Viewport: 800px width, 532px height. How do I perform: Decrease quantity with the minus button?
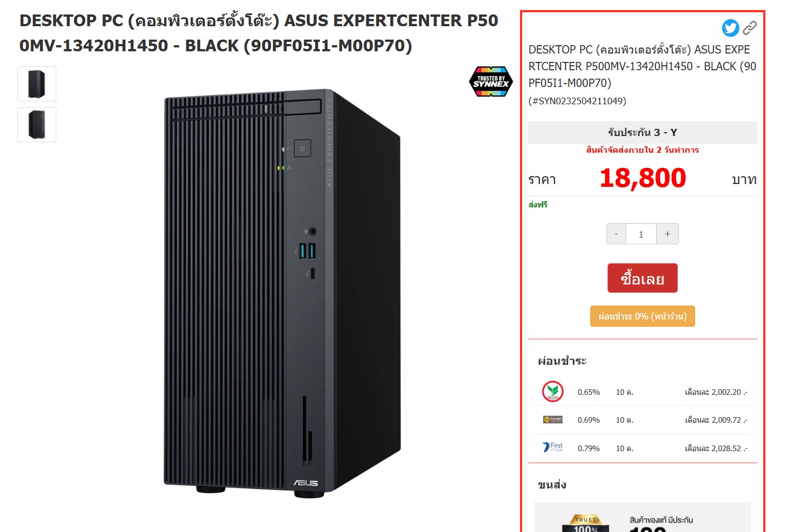tap(616, 234)
